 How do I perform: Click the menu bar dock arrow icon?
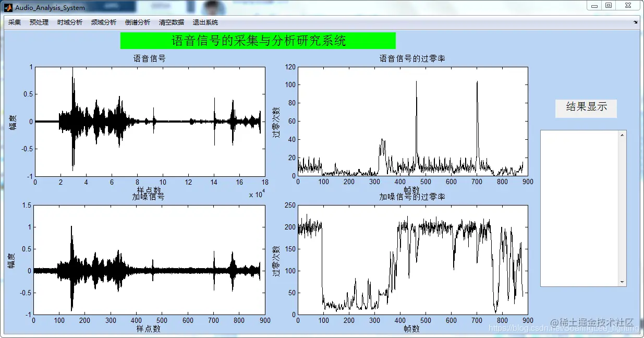click(635, 22)
